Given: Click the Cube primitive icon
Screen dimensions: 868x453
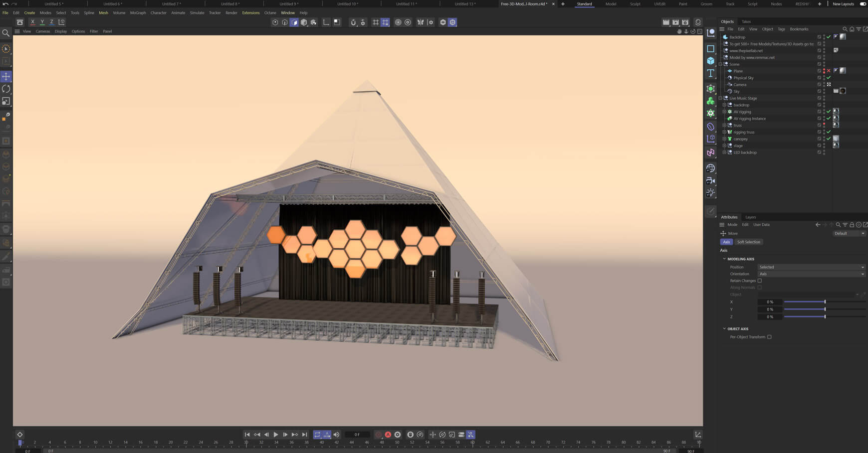Looking at the screenshot, I should point(711,61).
